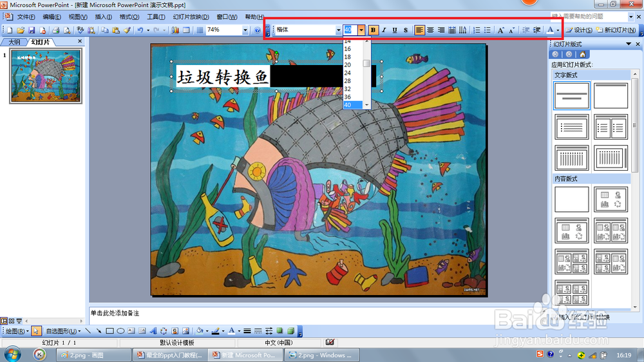Toggle underline formatting
Screen dimensions: 644x362
(395, 30)
